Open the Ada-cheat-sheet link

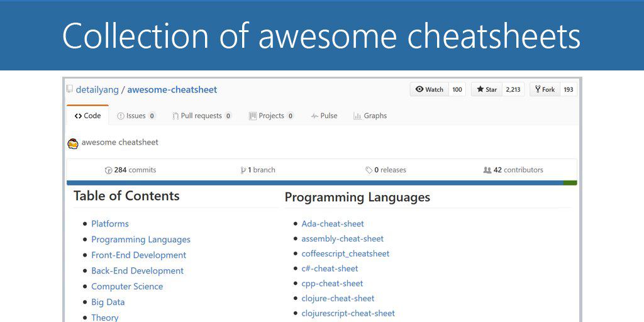[x=333, y=224]
